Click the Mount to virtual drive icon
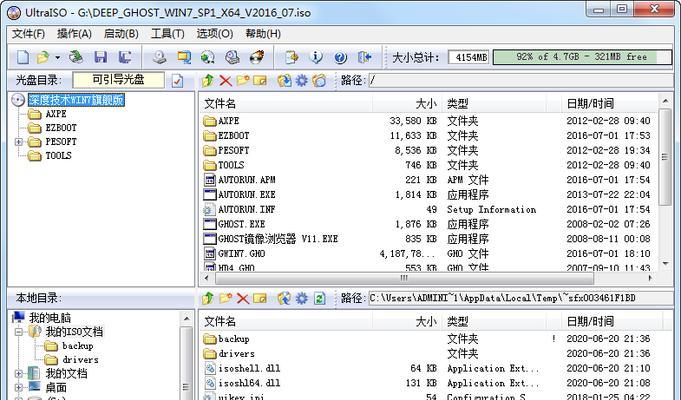 [232, 57]
